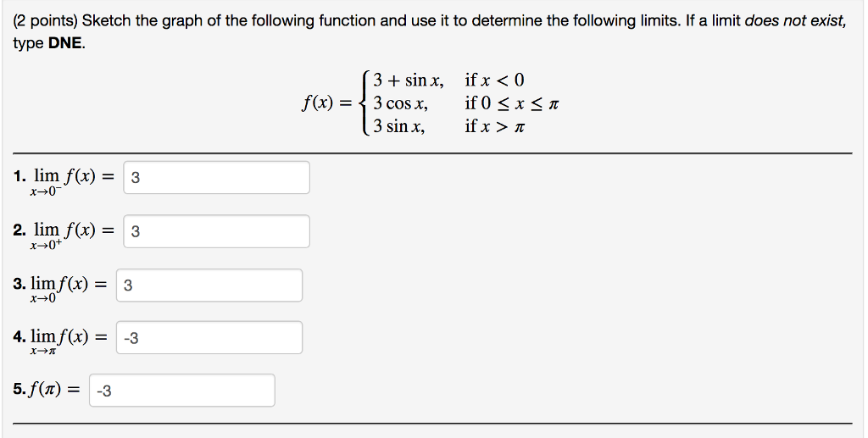This screenshot has height=438, width=868.
Task: Click the answer box for limit x→0⁺
Action: coord(216,231)
